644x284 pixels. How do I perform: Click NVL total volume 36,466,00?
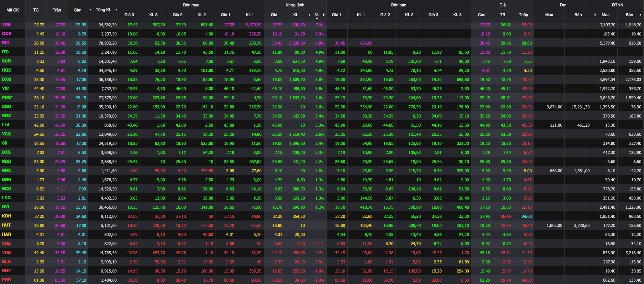(108, 207)
